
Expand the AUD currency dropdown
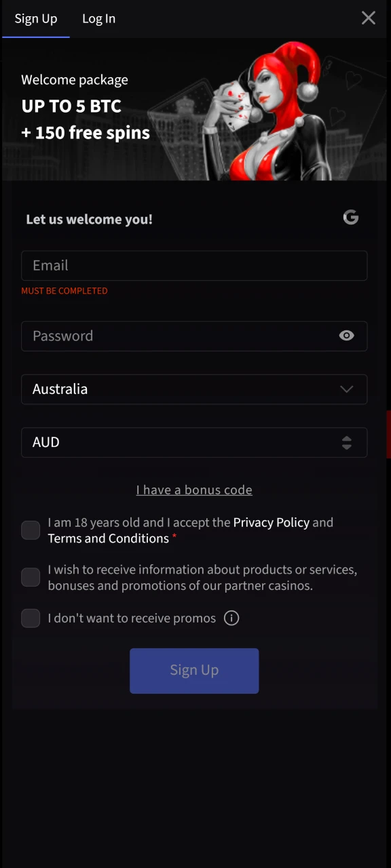coord(194,442)
